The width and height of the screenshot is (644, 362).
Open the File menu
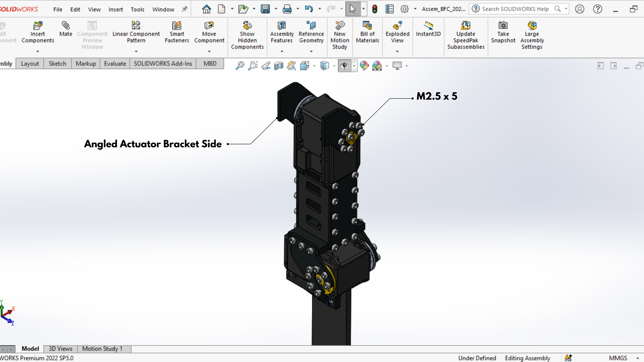[x=58, y=10]
